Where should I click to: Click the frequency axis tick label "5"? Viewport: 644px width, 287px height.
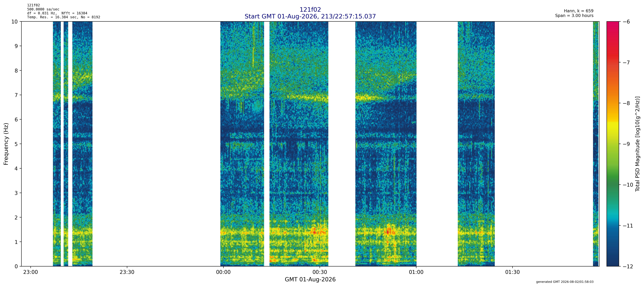pos(16,144)
